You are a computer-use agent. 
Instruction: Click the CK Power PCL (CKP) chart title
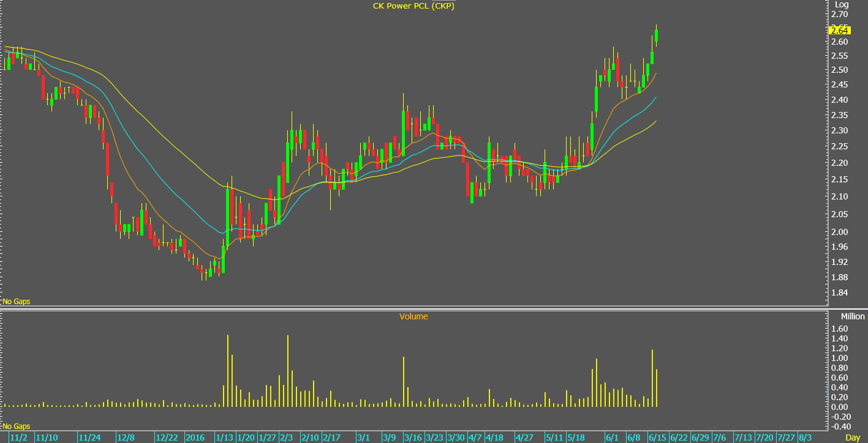(413, 6)
